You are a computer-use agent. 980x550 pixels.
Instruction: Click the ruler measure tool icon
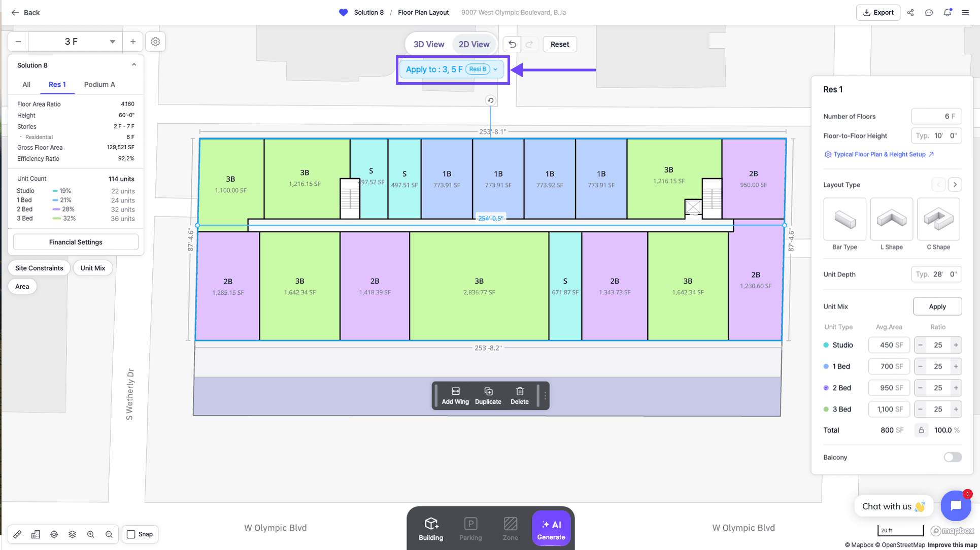coord(17,534)
